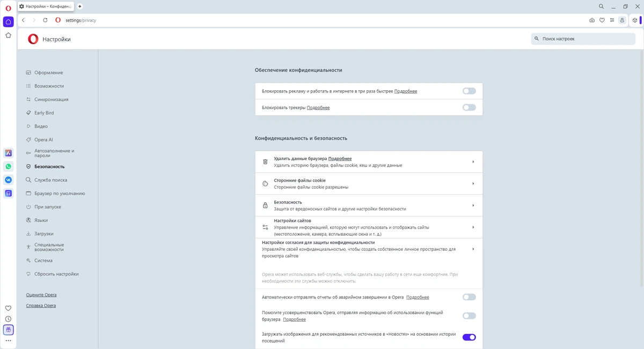This screenshot has height=349, width=644.
Task: Toggle feature usage information sharing
Action: click(x=469, y=316)
